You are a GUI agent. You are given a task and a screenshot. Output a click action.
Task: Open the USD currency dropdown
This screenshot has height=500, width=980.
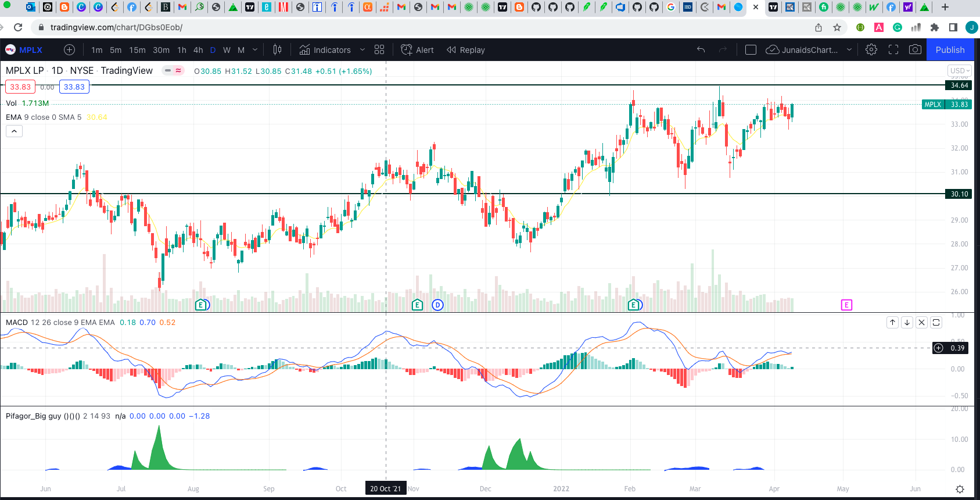(x=960, y=71)
